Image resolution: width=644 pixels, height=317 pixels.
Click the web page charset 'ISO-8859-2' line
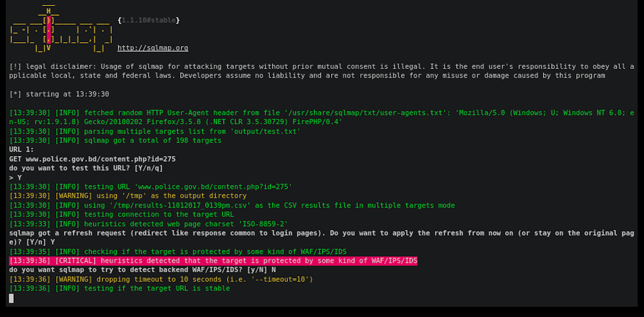pos(148,224)
